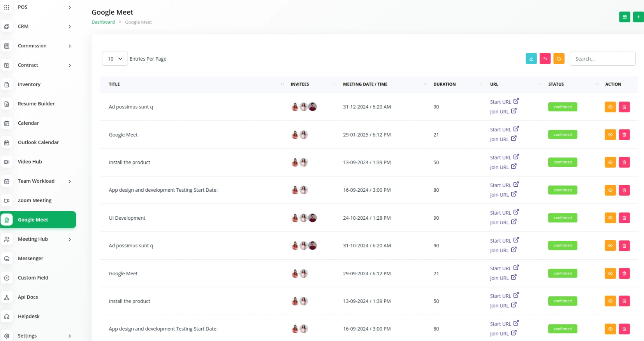Open Join URL for 31-12-2024 meeting
This screenshot has height=341, width=644.
coord(503,111)
